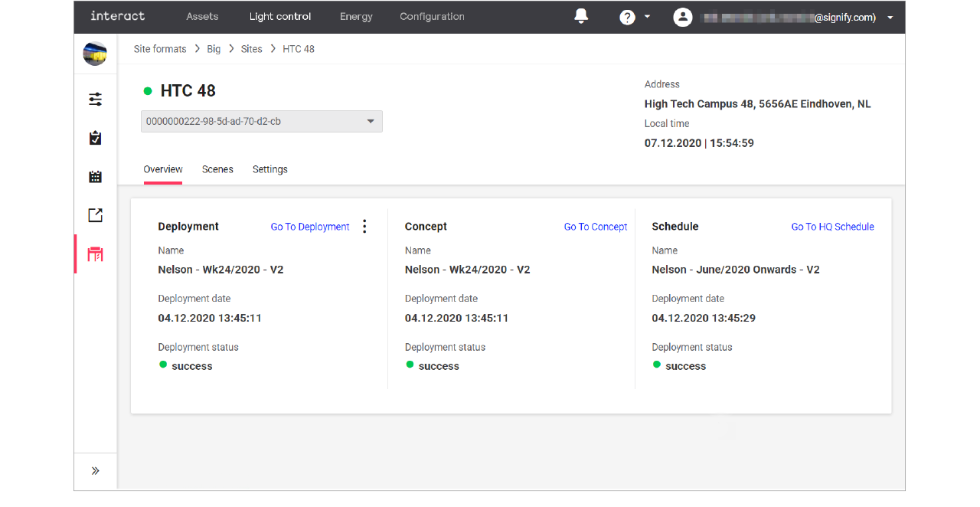Click the external link icon in sidebar
Viewport: 980px width, 507px height.
pos(95,215)
